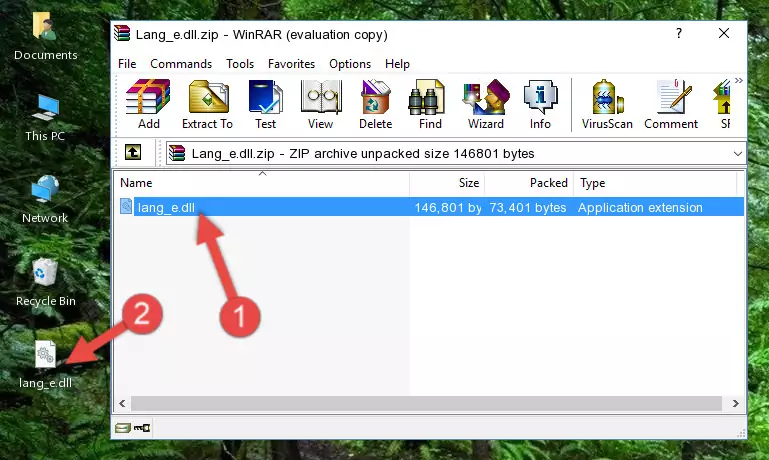Click the archive icon in address bar
The height and width of the screenshot is (460, 769).
coord(177,153)
